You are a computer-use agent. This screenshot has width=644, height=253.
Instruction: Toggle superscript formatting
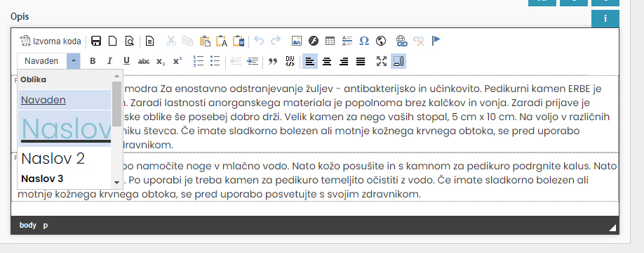coord(177,61)
